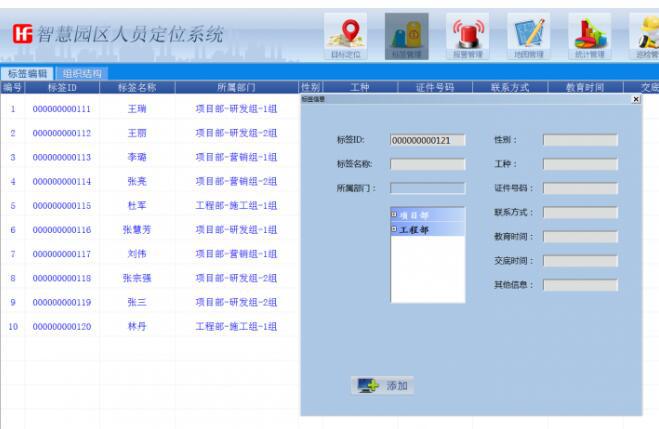The width and height of the screenshot is (659, 429).
Task: Click the 所属部门 field in dialog
Action: [427, 188]
